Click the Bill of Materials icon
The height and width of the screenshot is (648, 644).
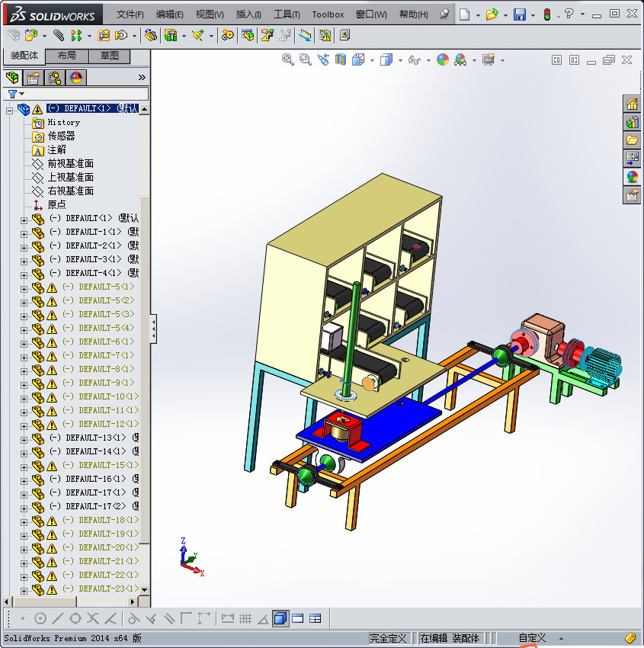point(248,35)
